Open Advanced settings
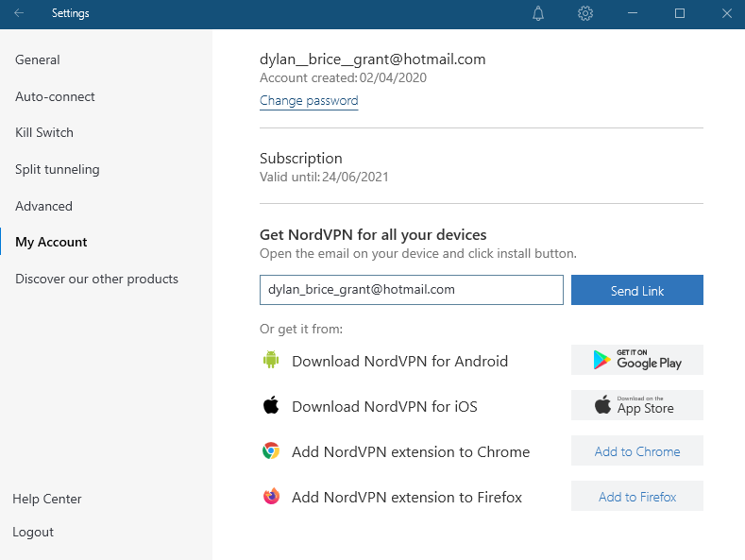The image size is (745, 560). 43,206
